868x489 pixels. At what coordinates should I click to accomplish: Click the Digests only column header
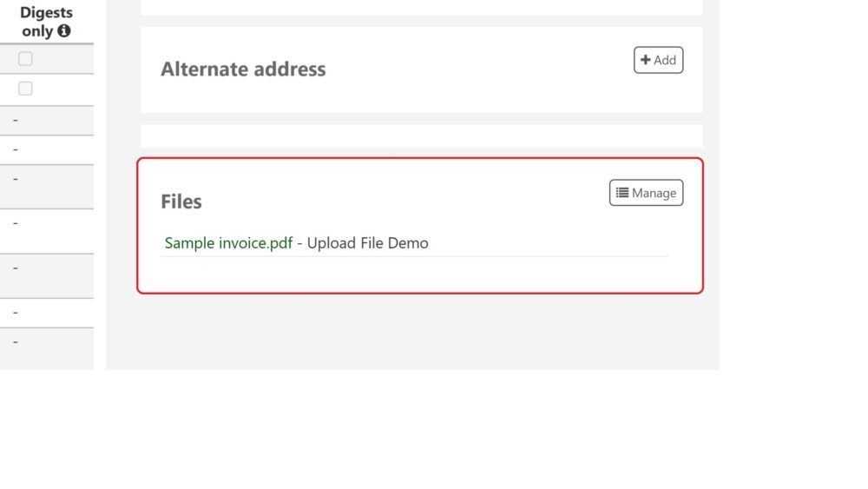tap(47, 22)
